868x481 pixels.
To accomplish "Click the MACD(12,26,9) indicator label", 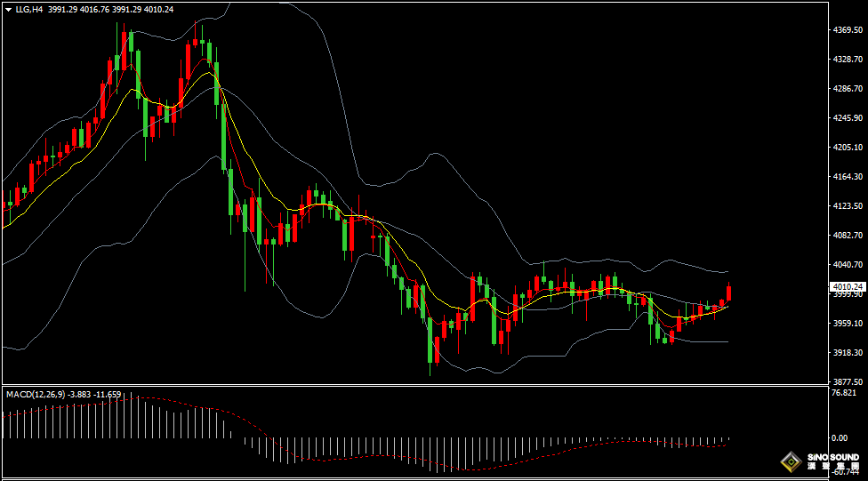I will (x=33, y=394).
